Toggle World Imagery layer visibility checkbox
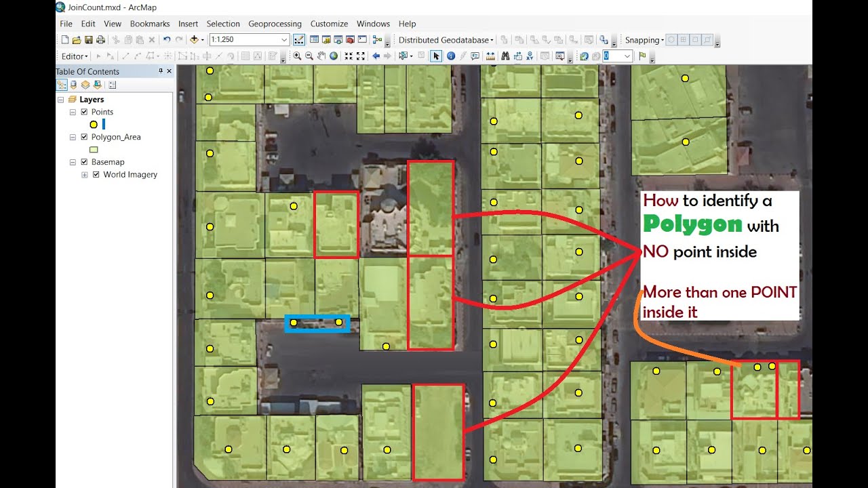The image size is (868, 488). pyautogui.click(x=96, y=174)
